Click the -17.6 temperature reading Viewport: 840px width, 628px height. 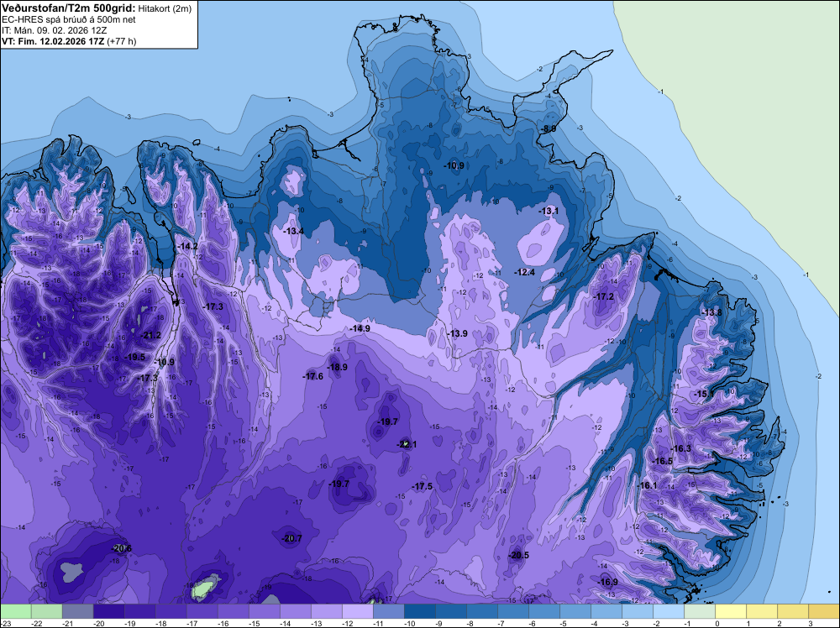[x=312, y=376]
